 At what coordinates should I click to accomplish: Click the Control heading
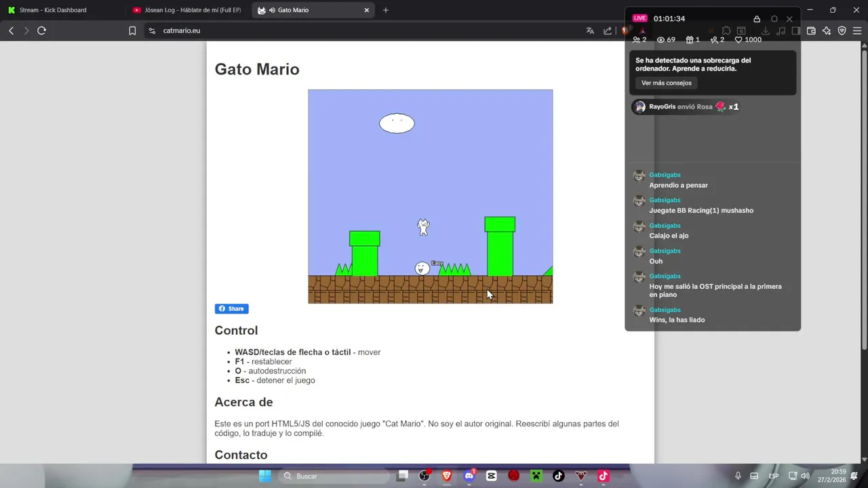236,331
